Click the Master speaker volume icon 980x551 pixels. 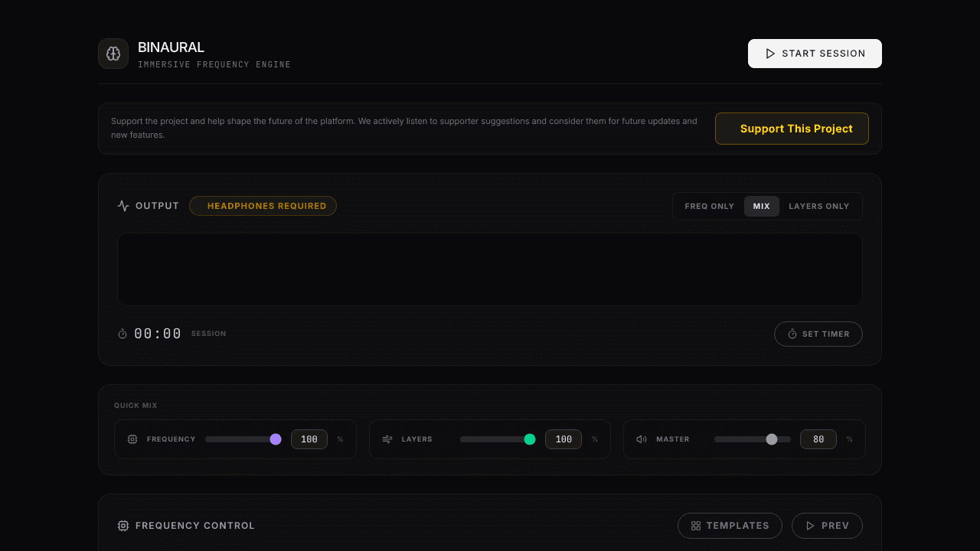[642, 439]
